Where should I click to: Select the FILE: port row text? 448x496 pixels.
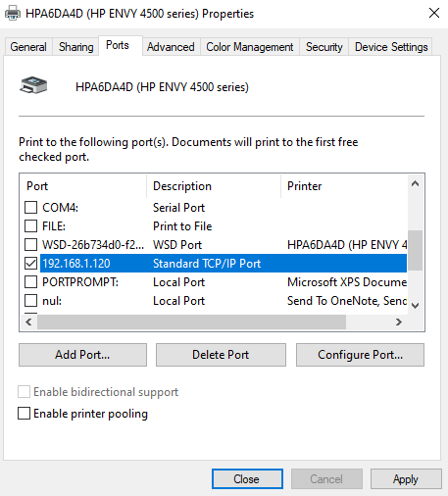click(x=54, y=226)
